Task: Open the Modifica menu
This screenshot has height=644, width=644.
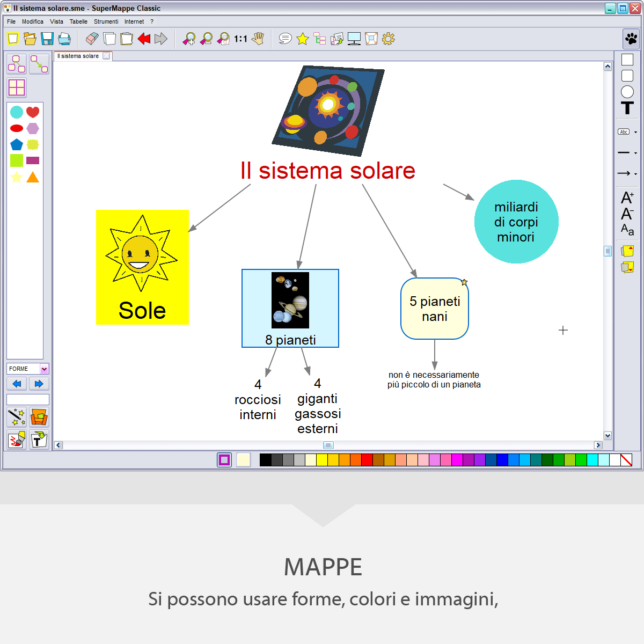Action: (x=33, y=21)
